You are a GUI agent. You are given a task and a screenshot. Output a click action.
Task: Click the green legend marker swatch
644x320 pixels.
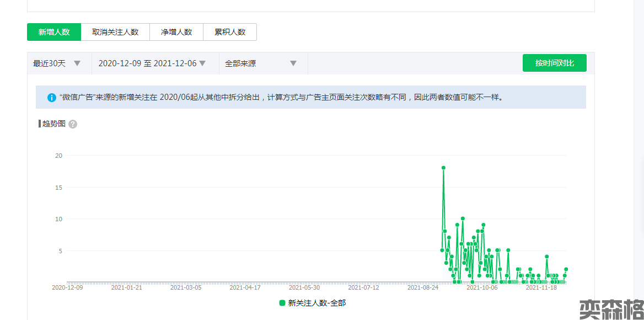coord(282,303)
